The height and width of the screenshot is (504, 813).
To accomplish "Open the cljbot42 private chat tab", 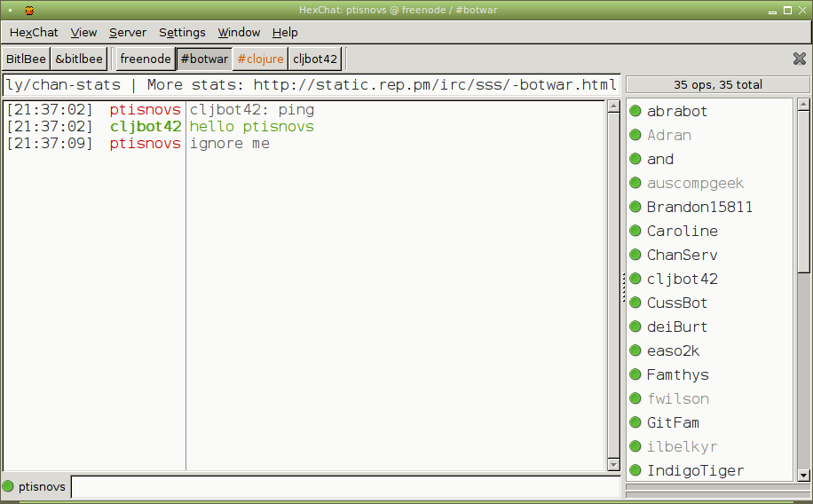I will coord(315,59).
